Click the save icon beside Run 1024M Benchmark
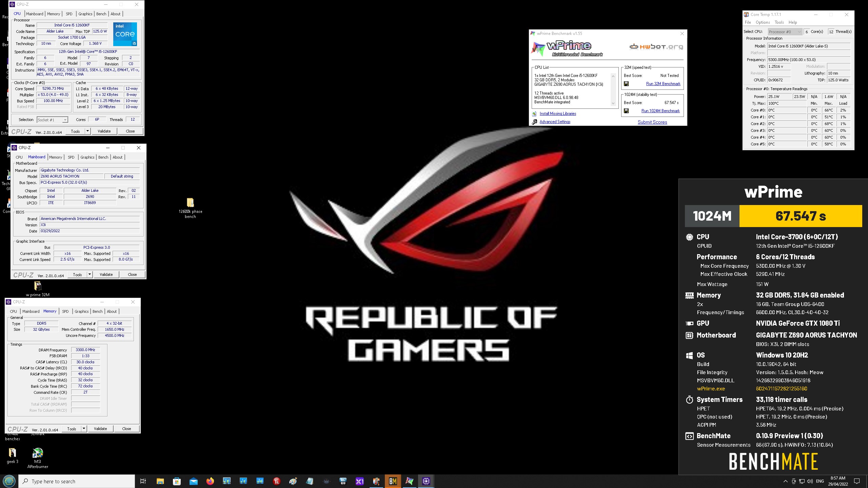Image resolution: width=868 pixels, height=488 pixels. click(x=626, y=111)
